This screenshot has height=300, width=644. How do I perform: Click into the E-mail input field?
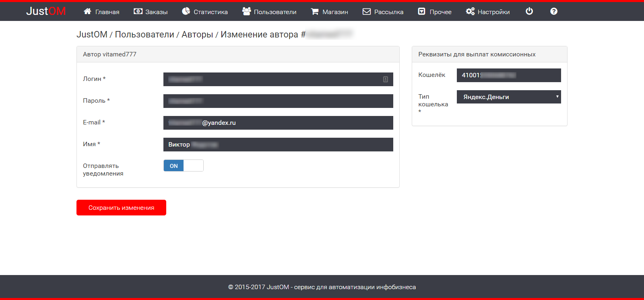point(278,123)
